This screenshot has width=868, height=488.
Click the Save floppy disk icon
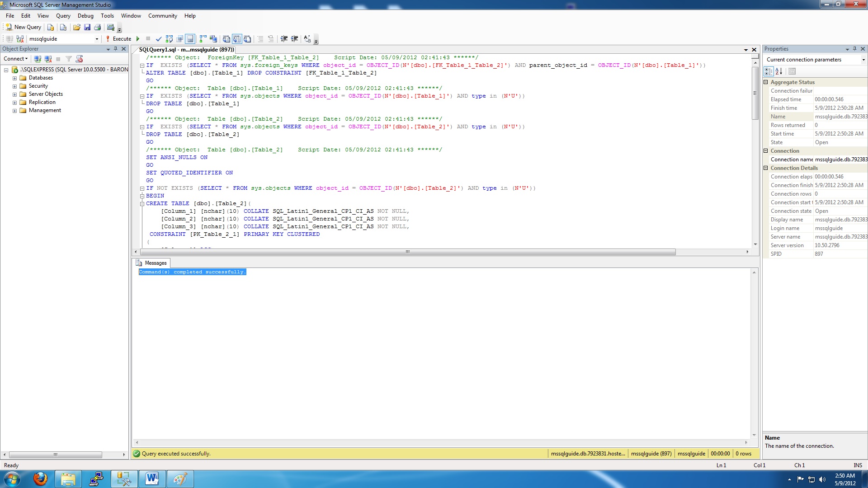point(87,27)
